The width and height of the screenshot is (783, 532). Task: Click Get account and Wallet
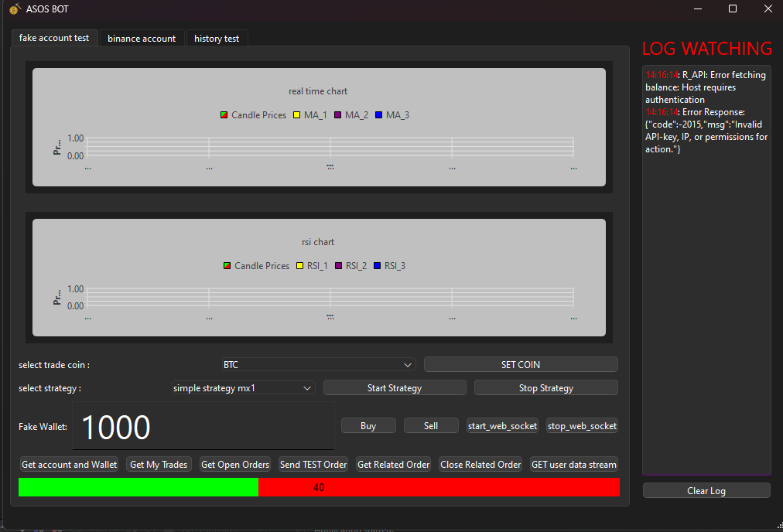pyautogui.click(x=70, y=465)
